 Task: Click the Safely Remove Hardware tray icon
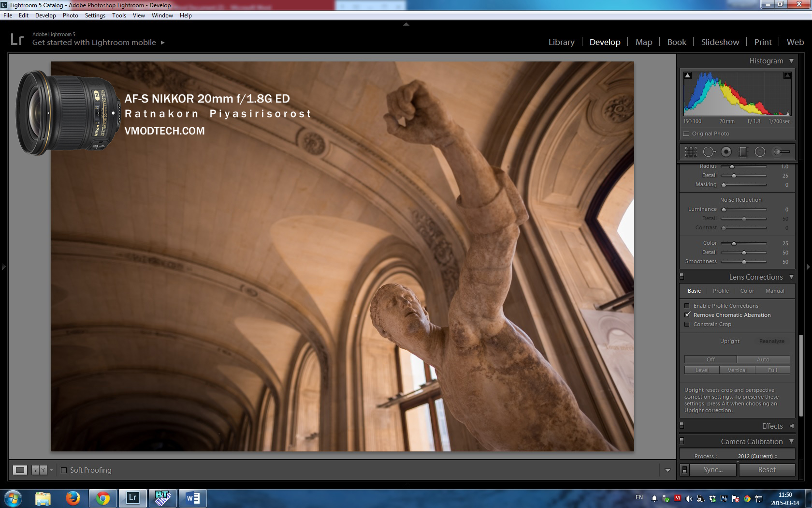point(666,498)
